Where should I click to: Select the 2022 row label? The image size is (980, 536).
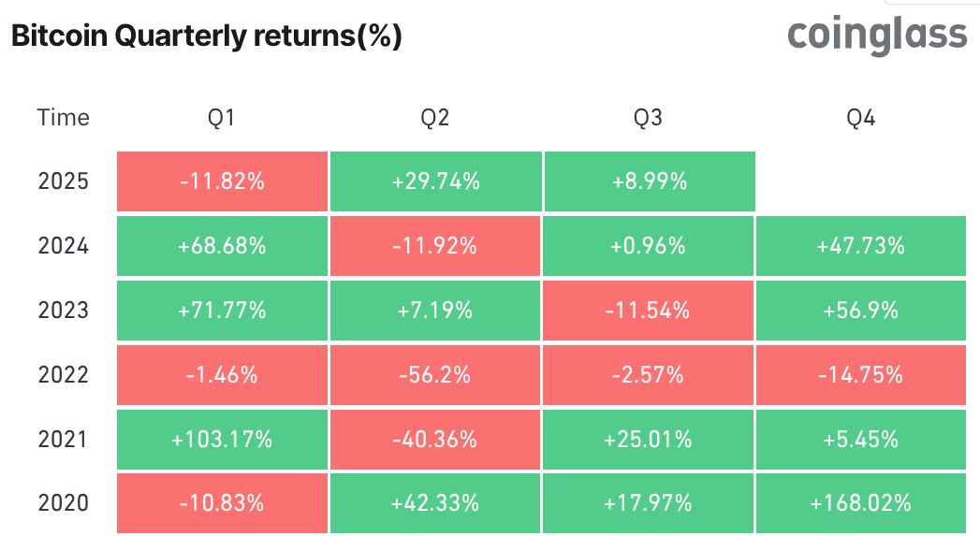coord(64,375)
